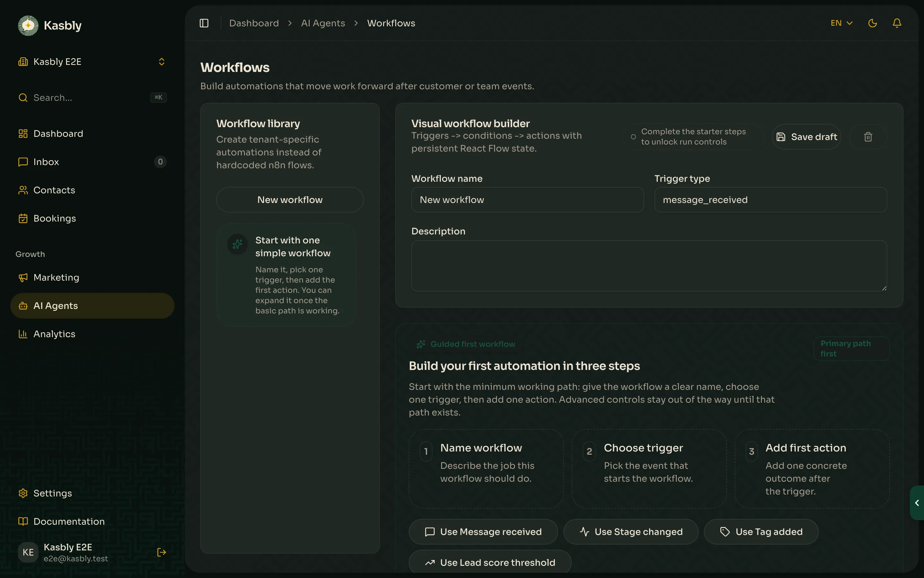Click the Start with one simple workflow card
Image resolution: width=924 pixels, height=578 pixels.
(x=286, y=275)
